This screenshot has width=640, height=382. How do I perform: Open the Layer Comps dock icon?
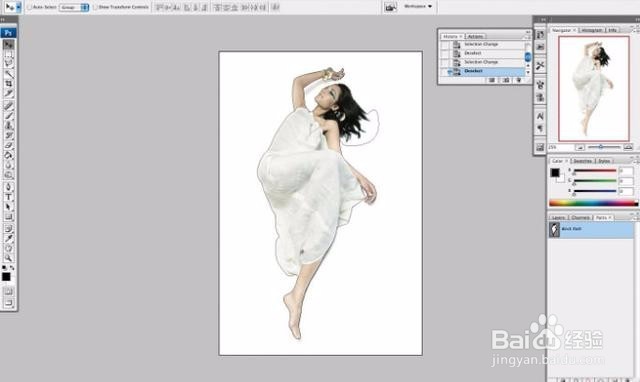(x=540, y=147)
